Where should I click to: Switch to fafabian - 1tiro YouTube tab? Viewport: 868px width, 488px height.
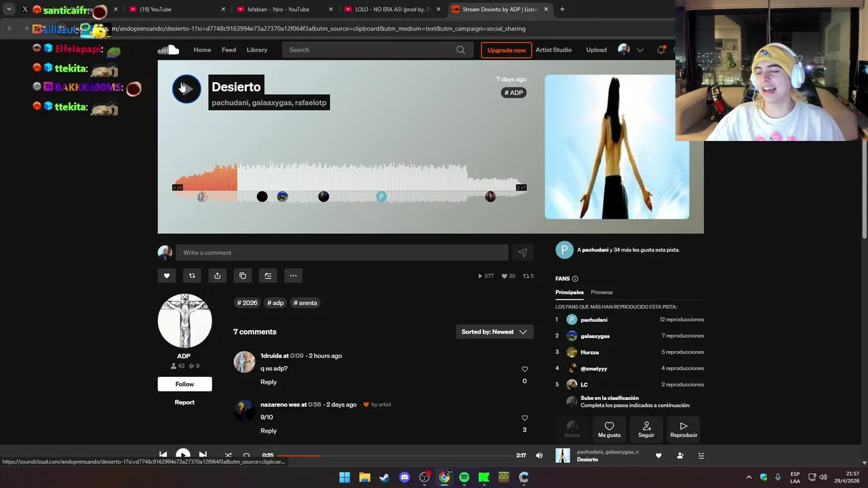(x=285, y=9)
